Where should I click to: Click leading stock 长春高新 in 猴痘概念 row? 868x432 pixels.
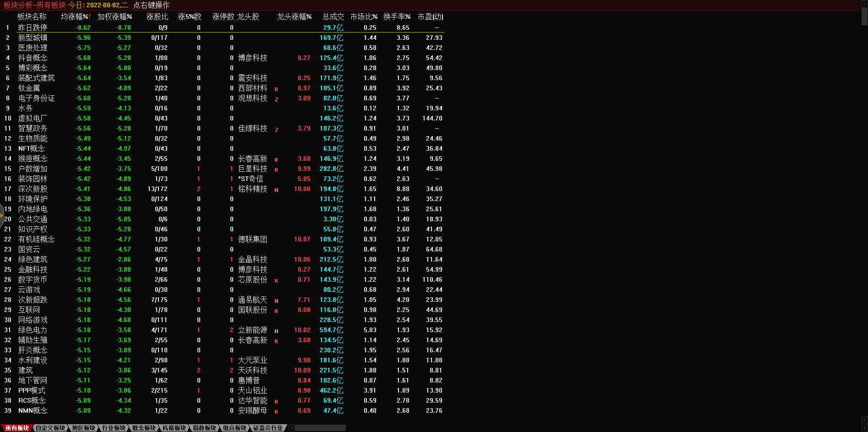252,159
